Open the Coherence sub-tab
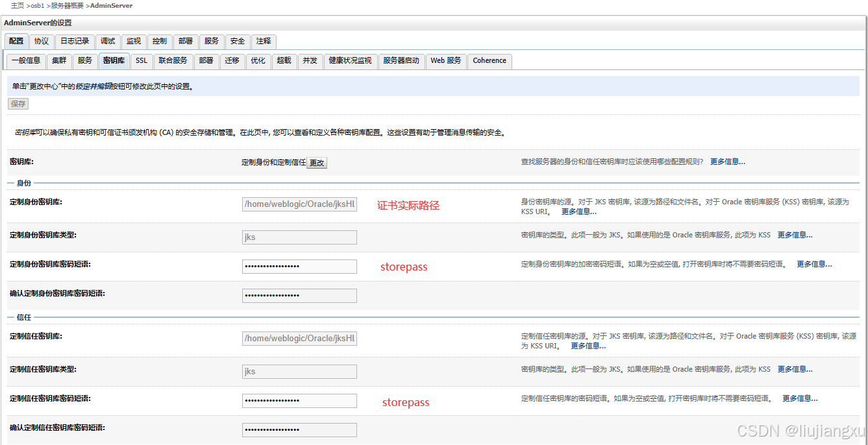The image size is (868, 445). (x=490, y=61)
